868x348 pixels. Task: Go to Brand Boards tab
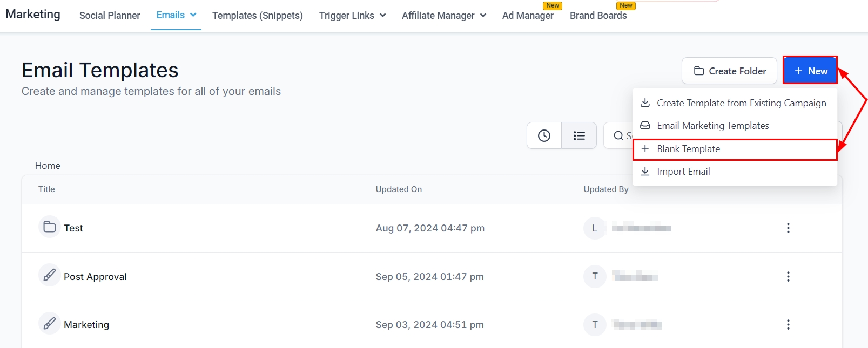tap(598, 16)
